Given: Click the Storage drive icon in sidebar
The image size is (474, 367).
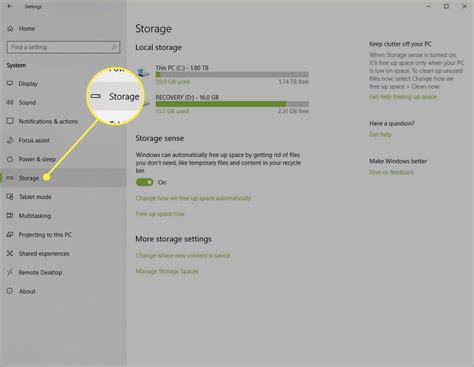Looking at the screenshot, I should (10, 178).
